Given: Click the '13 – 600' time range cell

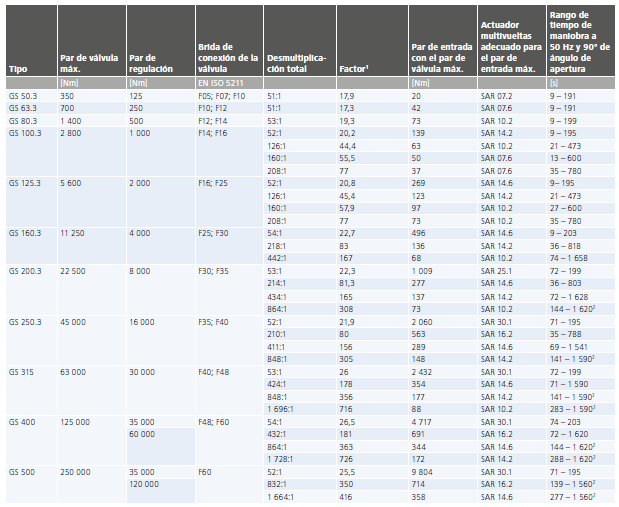Looking at the screenshot, I should click(x=566, y=157).
